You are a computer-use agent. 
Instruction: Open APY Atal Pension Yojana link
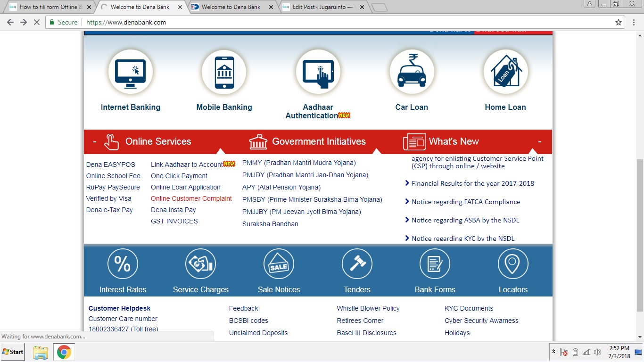point(281,187)
